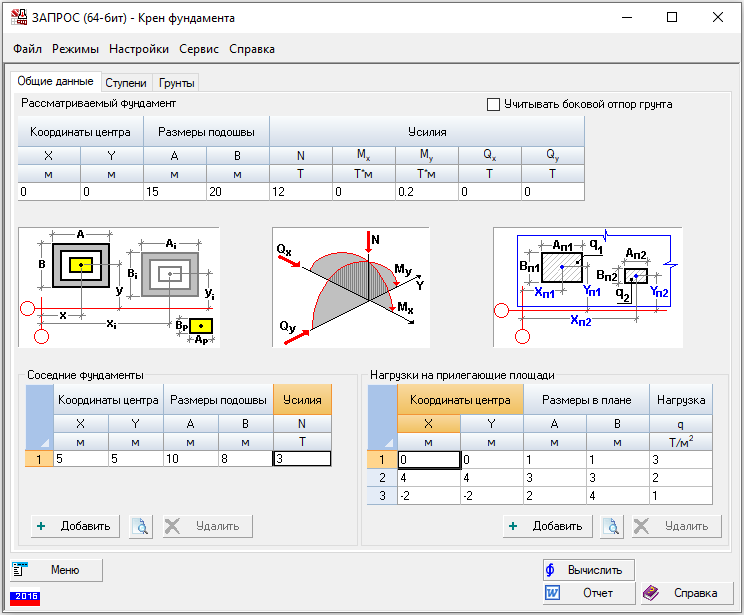Screen dimensions: 744x615
Task: Click the preview icon under Соседние фундаменты
Action: pyautogui.click(x=141, y=526)
